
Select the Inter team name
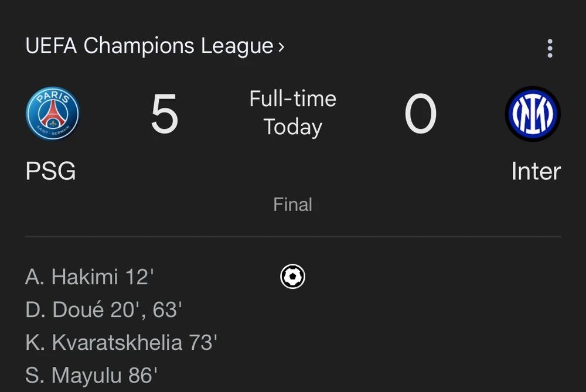tap(536, 172)
